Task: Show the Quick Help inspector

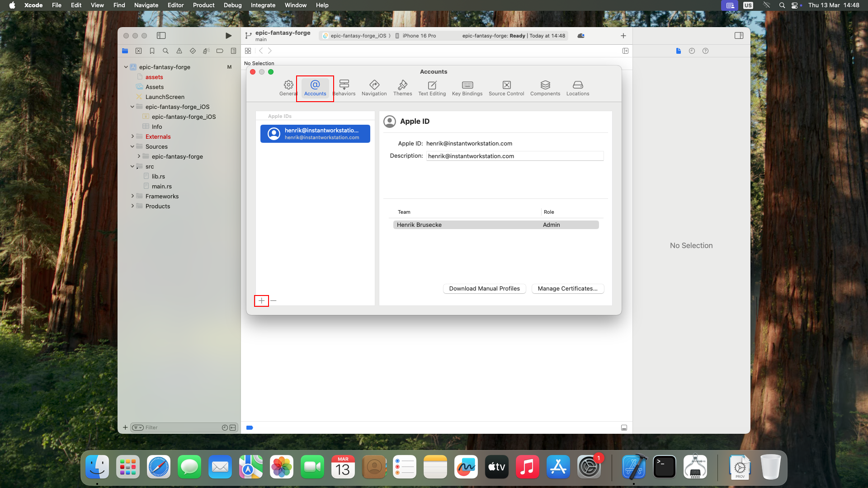Action: point(705,51)
